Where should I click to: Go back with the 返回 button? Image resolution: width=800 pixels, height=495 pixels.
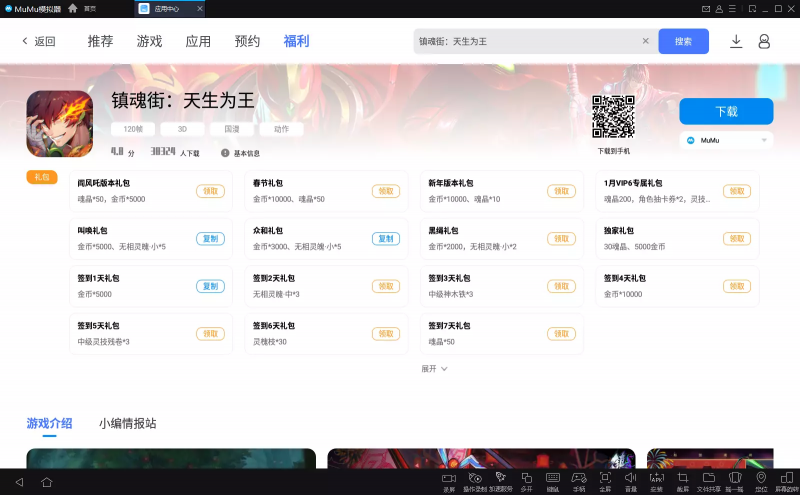click(x=39, y=41)
